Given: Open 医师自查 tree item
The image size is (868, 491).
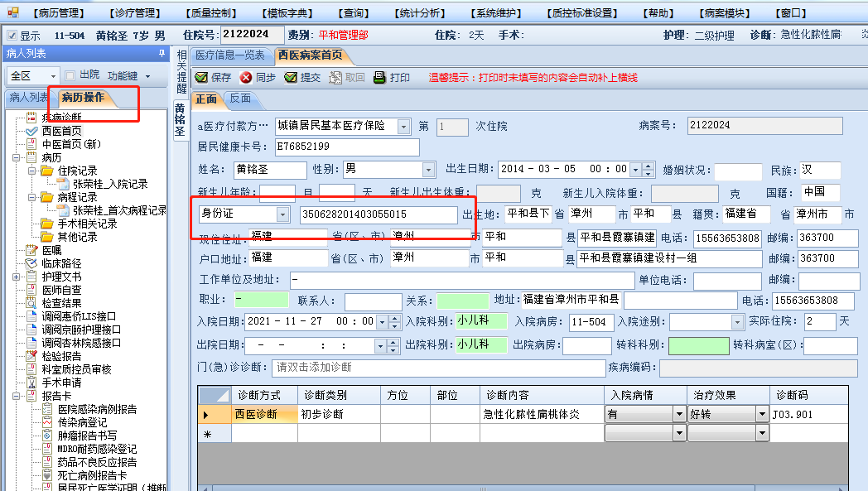Looking at the screenshot, I should coord(61,290).
